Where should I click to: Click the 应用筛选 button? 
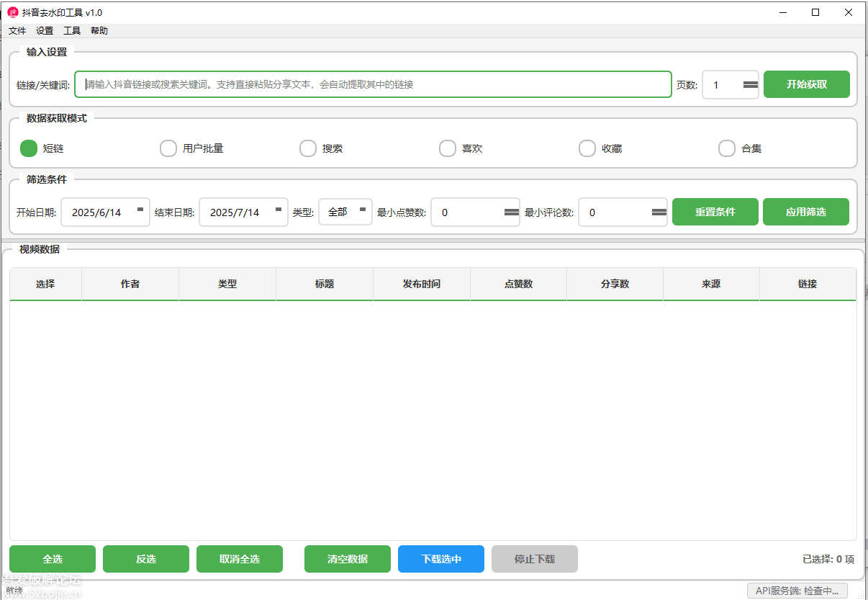click(x=806, y=212)
